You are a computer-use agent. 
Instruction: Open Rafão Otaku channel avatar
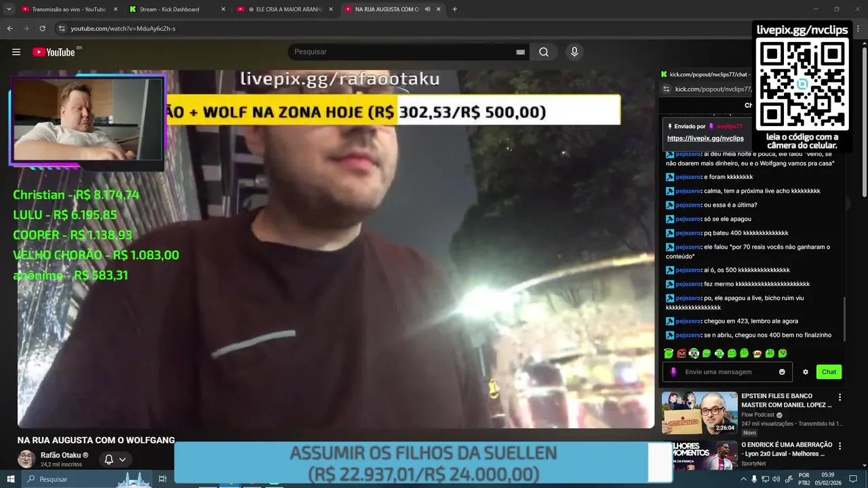[x=26, y=459]
